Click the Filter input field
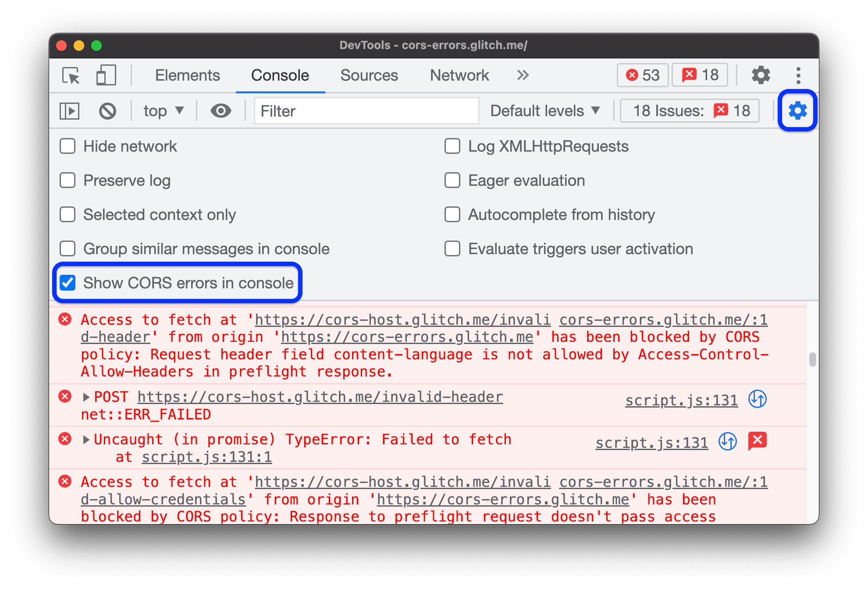The height and width of the screenshot is (589, 868). pos(366,110)
